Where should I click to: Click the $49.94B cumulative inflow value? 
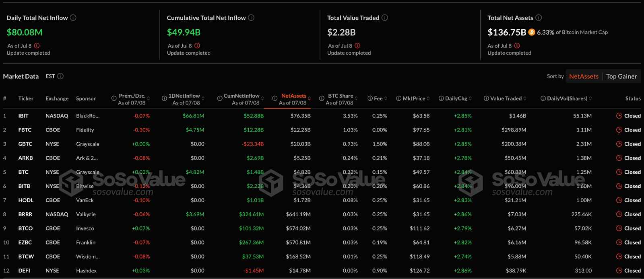(184, 32)
